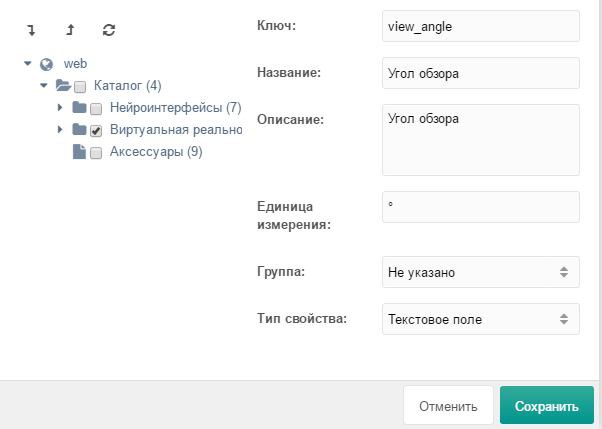The image size is (602, 429).
Task: Click the collapse all tree icon
Action: click(70, 31)
